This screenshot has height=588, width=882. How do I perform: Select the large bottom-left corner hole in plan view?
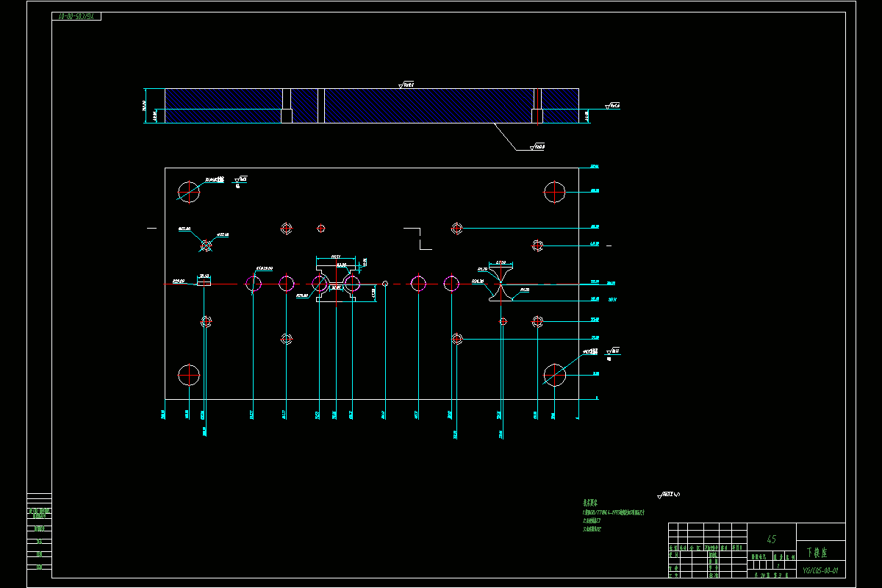[x=189, y=375]
